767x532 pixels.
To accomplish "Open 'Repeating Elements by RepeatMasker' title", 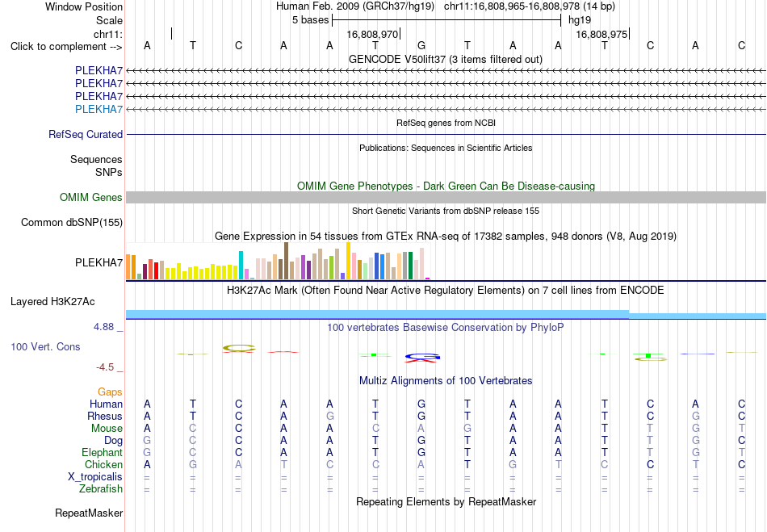I will (446, 502).
